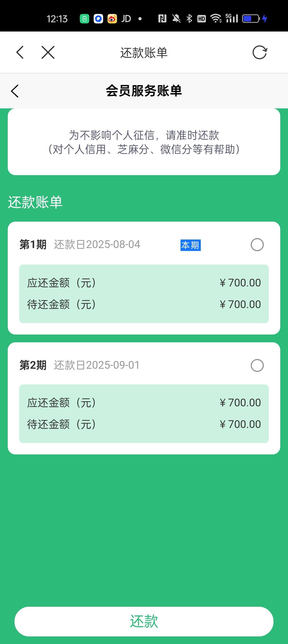The image size is (288, 644).
Task: Select the 第1期 radio button
Action: pos(257,245)
